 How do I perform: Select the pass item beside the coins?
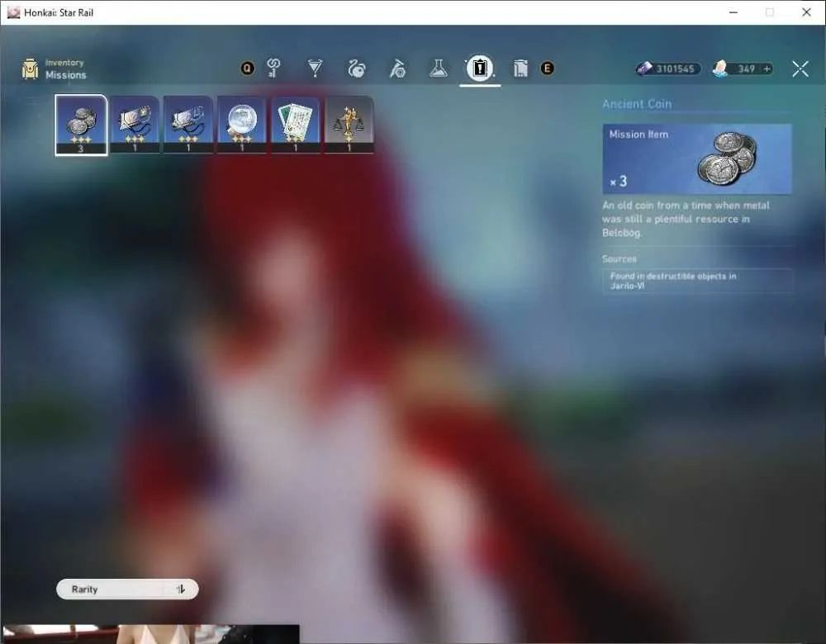pyautogui.click(x=135, y=125)
